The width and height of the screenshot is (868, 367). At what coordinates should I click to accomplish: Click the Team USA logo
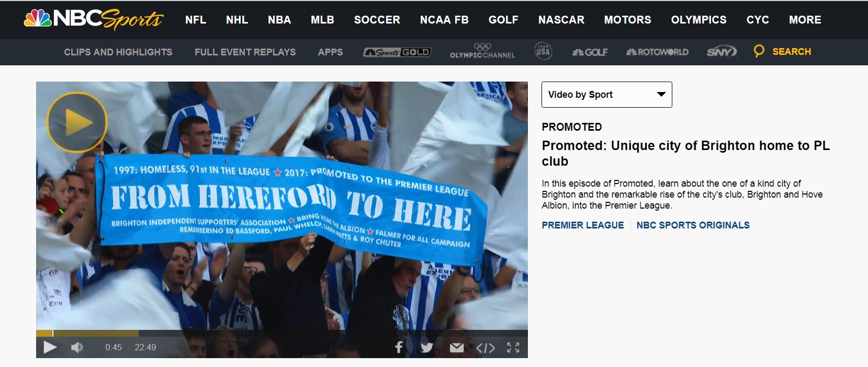543,51
